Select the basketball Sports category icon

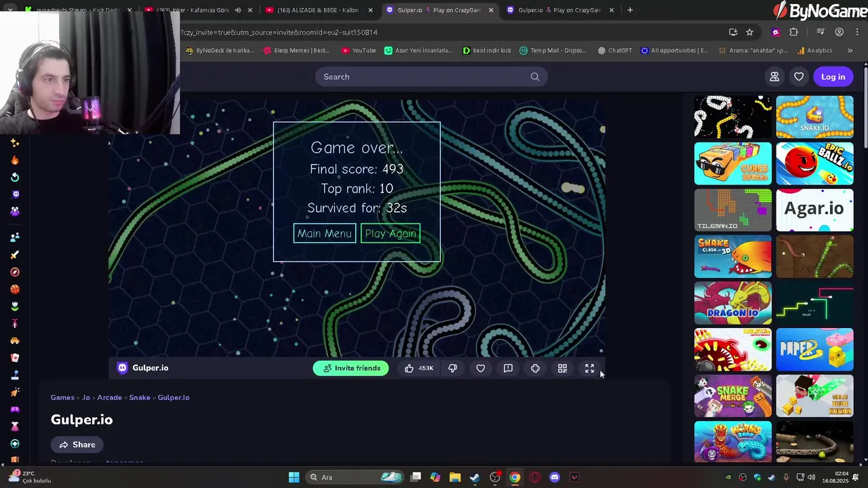point(15,289)
